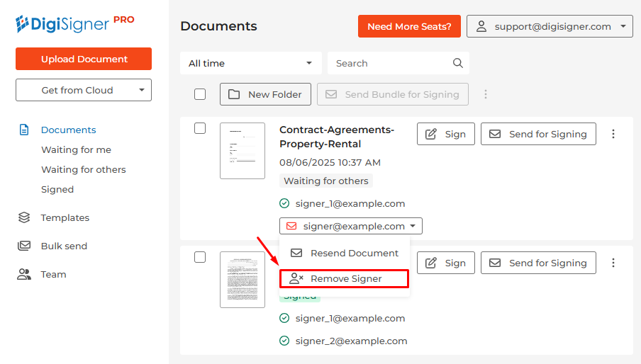
Task: Click into the Search input field
Action: pyautogui.click(x=390, y=63)
